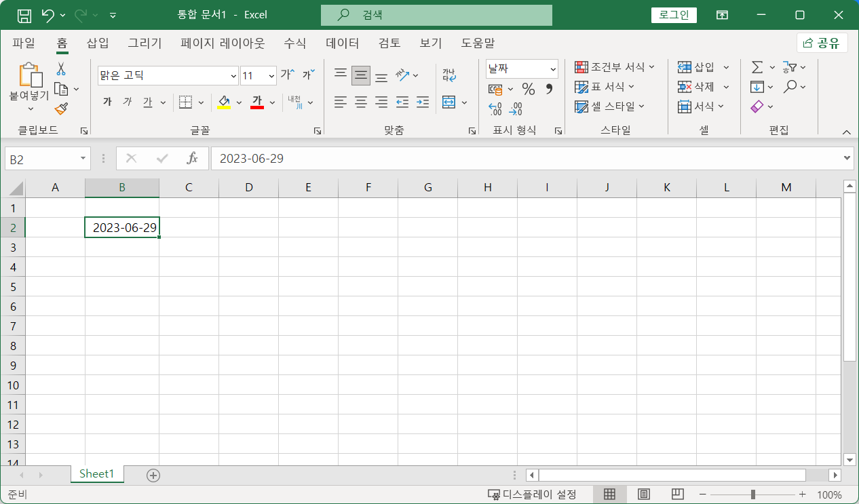Apply yellow fill color bucket
Viewport: 859px width, 504px height.
pyautogui.click(x=224, y=102)
